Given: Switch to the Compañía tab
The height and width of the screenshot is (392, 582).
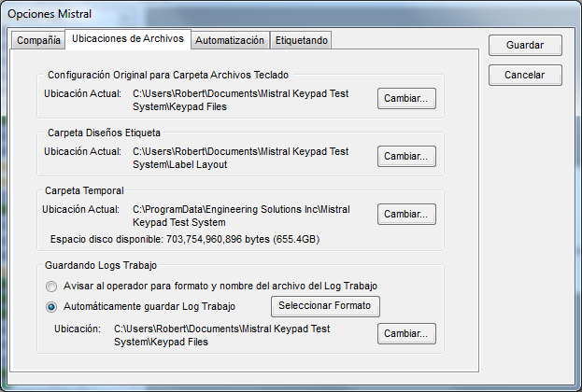Looking at the screenshot, I should coord(38,40).
